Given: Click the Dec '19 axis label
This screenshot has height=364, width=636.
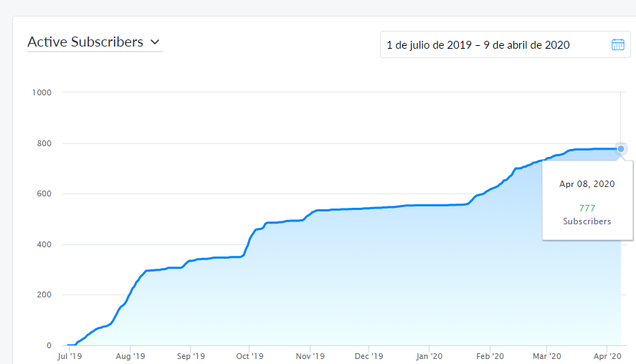Looking at the screenshot, I should [369, 356].
